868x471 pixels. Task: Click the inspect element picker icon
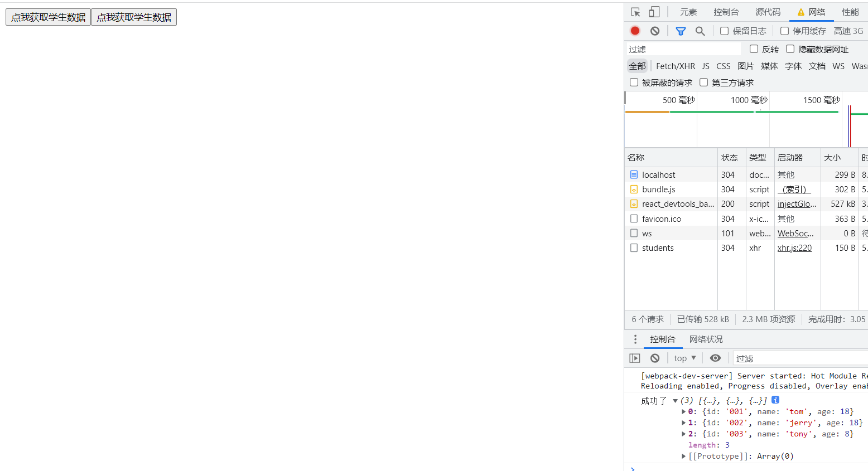[x=635, y=12]
